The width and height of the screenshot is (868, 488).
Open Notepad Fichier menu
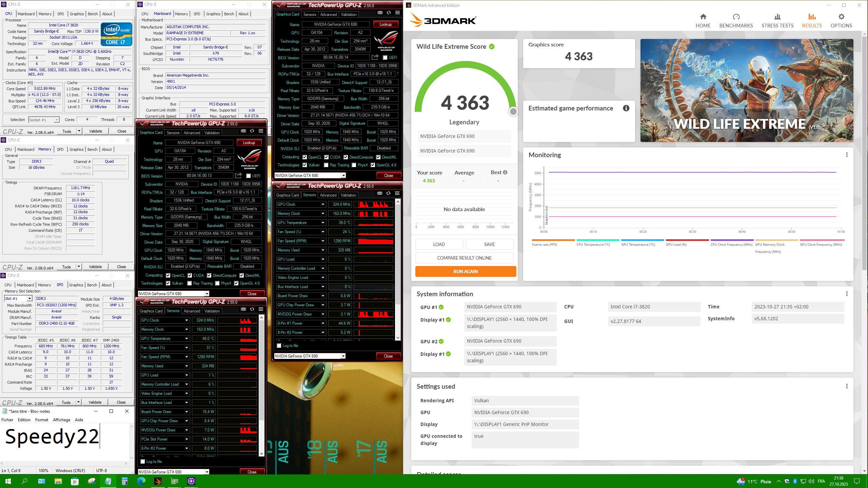click(7, 420)
